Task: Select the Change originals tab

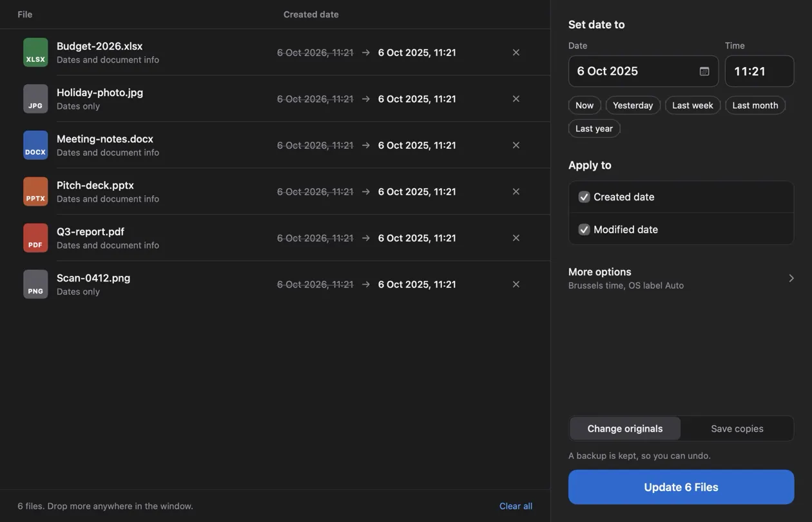Action: (x=625, y=429)
